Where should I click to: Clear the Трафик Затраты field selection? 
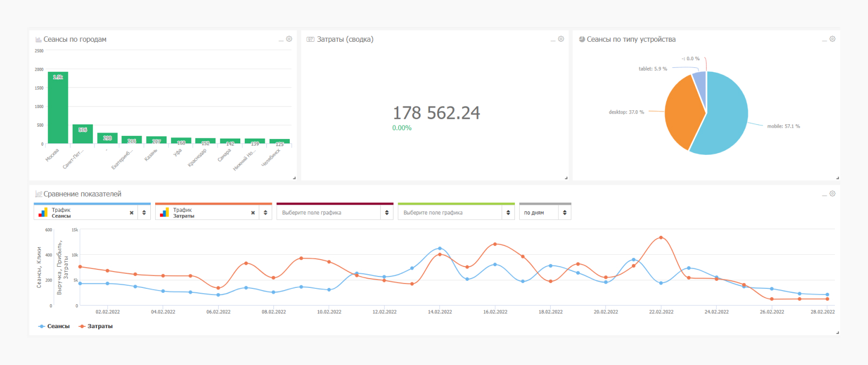click(253, 213)
